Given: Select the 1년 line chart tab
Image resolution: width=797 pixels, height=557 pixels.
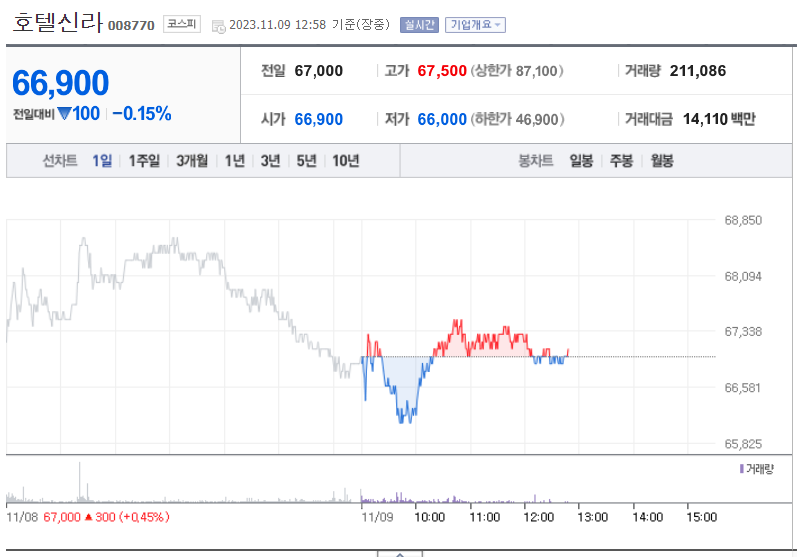Looking at the screenshot, I should [234, 161].
